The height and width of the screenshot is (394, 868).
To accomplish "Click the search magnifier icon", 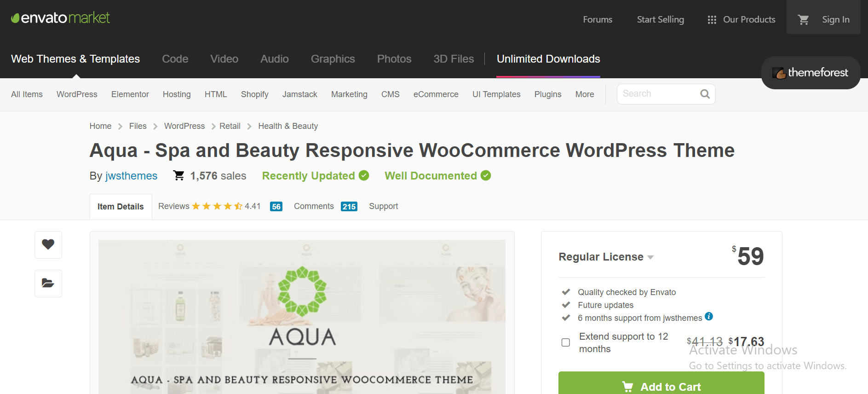I will pos(705,94).
